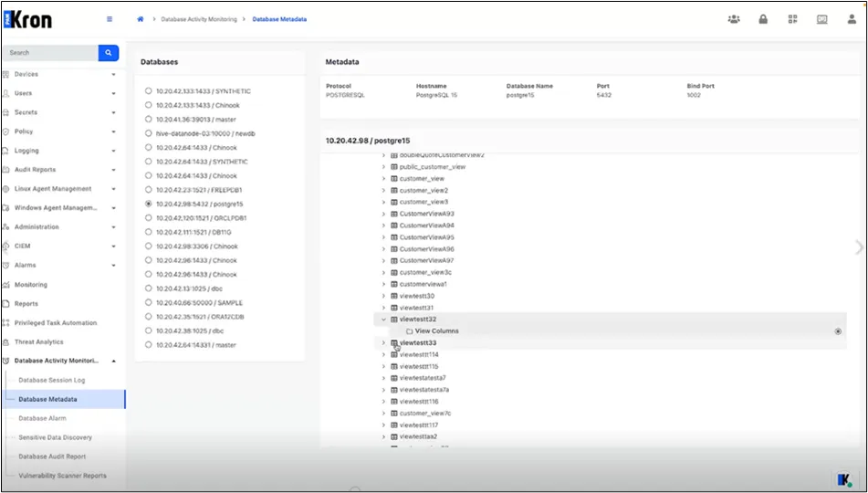
Task: Click the Users sidebar icon
Action: [6, 94]
